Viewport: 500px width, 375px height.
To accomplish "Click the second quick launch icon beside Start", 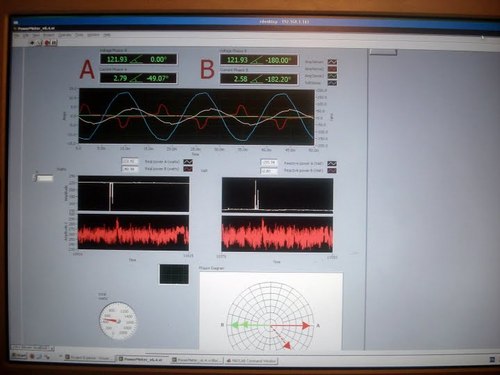I will coord(39,357).
